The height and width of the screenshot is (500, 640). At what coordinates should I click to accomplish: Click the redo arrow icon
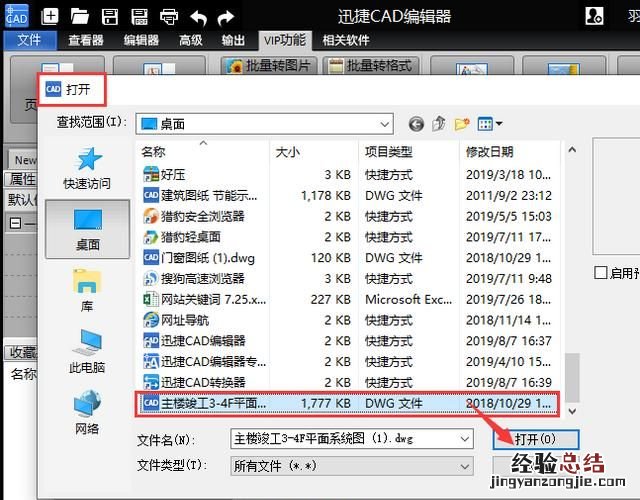pyautogui.click(x=225, y=17)
